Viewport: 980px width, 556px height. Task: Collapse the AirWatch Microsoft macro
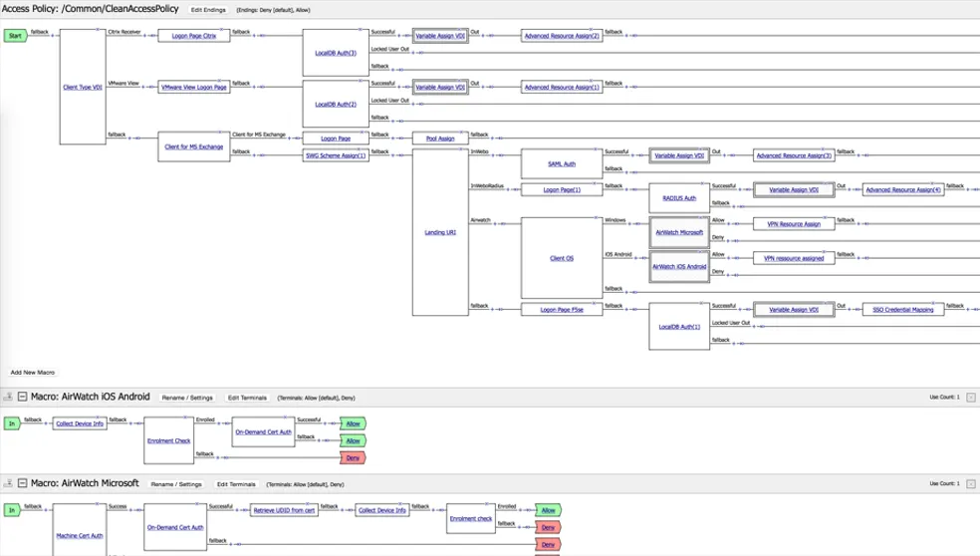(x=23, y=483)
